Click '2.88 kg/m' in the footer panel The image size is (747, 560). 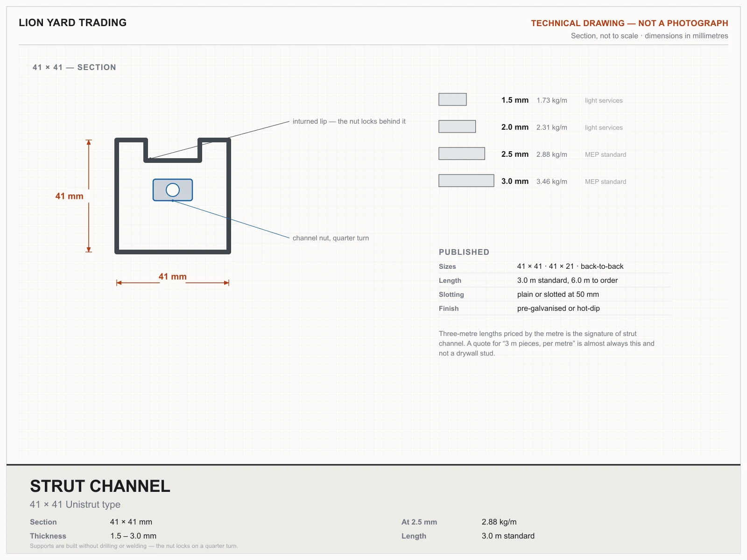pos(499,522)
